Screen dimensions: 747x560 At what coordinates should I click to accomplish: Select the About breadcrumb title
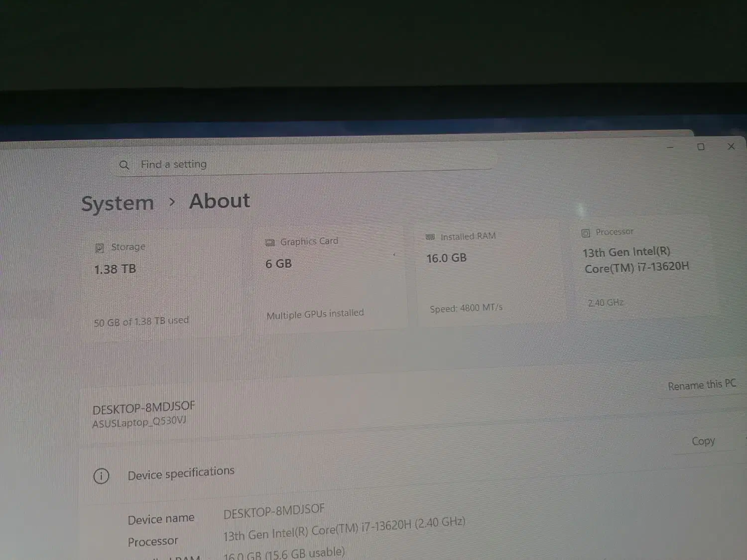click(220, 201)
